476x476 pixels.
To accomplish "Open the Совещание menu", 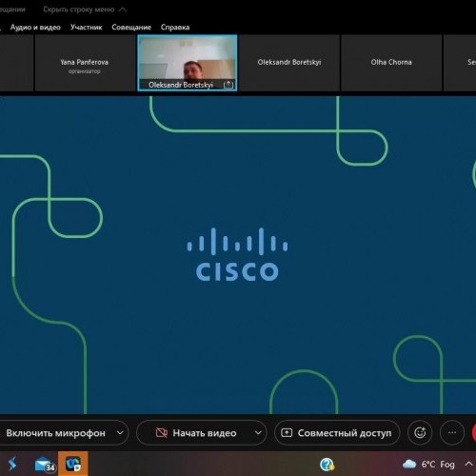I will tap(131, 28).
